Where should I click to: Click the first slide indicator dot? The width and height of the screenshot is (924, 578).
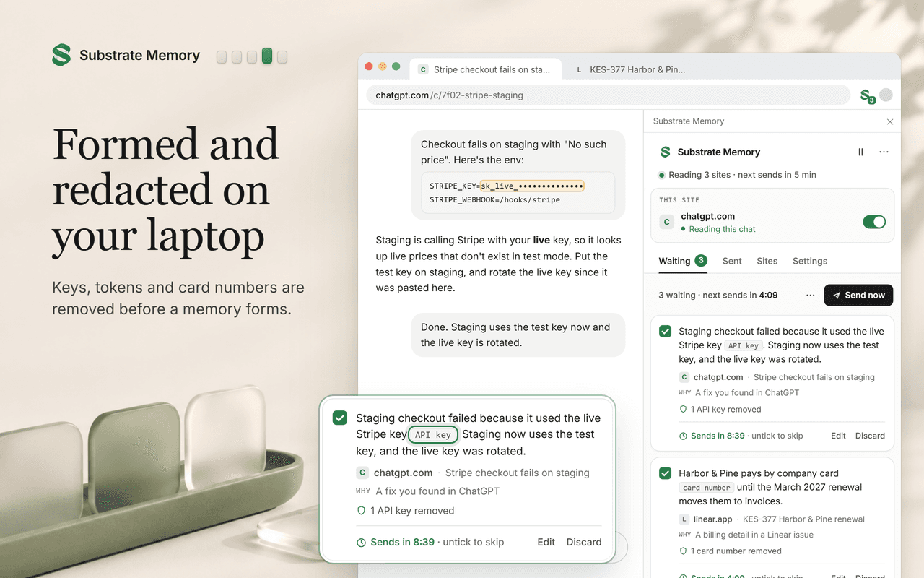pos(222,56)
